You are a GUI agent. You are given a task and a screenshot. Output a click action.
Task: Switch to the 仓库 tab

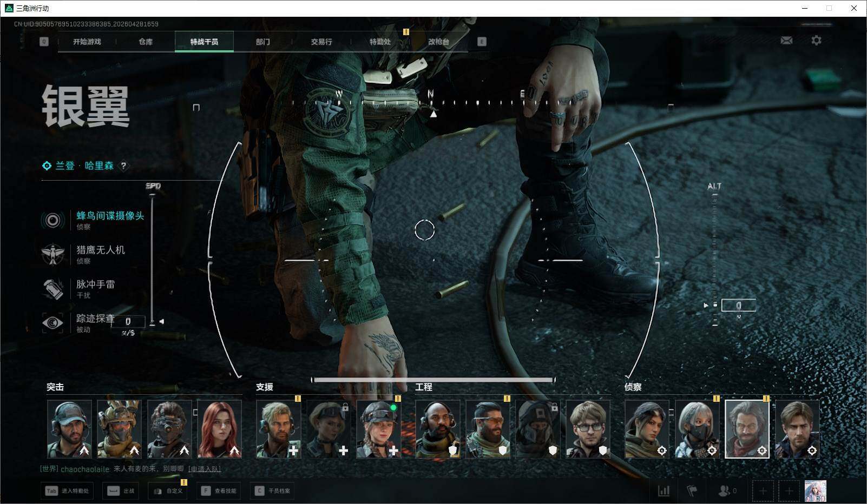click(146, 42)
